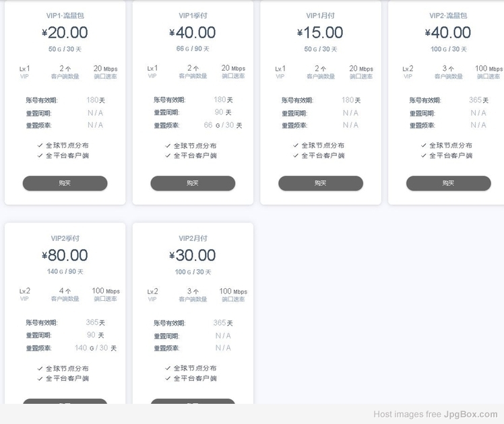Image resolution: width=504 pixels, height=424 pixels.
Task: Click the ¥30.00 price on VIP2月付
Action: pos(193,255)
